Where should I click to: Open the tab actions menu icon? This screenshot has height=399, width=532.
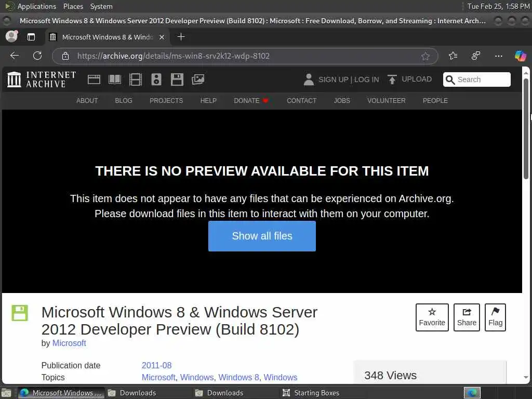pyautogui.click(x=31, y=37)
